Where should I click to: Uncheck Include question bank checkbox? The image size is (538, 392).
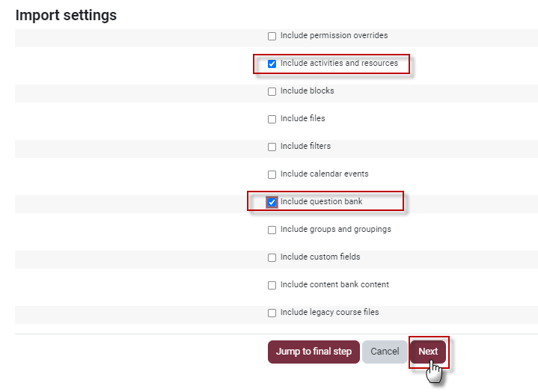click(x=272, y=202)
